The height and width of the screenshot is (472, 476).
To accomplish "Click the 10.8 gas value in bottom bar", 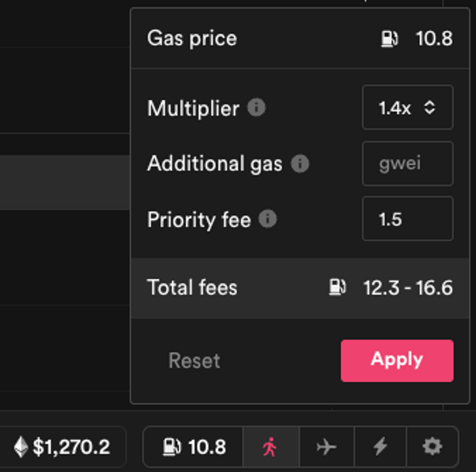I will [207, 447].
